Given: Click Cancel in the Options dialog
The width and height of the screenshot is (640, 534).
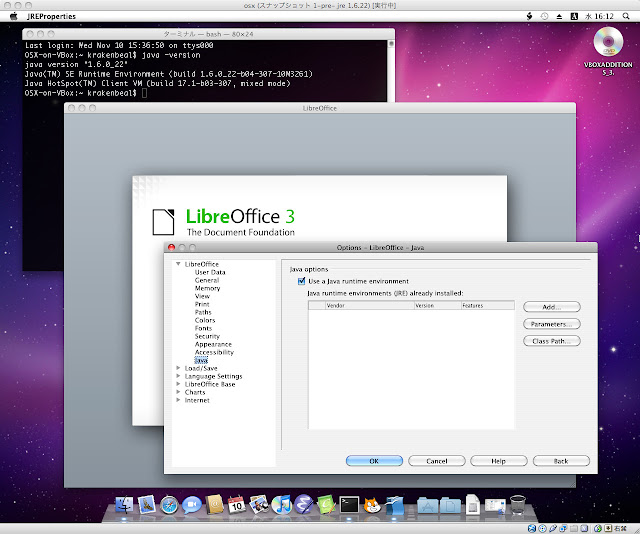Looking at the screenshot, I should pyautogui.click(x=437, y=461).
